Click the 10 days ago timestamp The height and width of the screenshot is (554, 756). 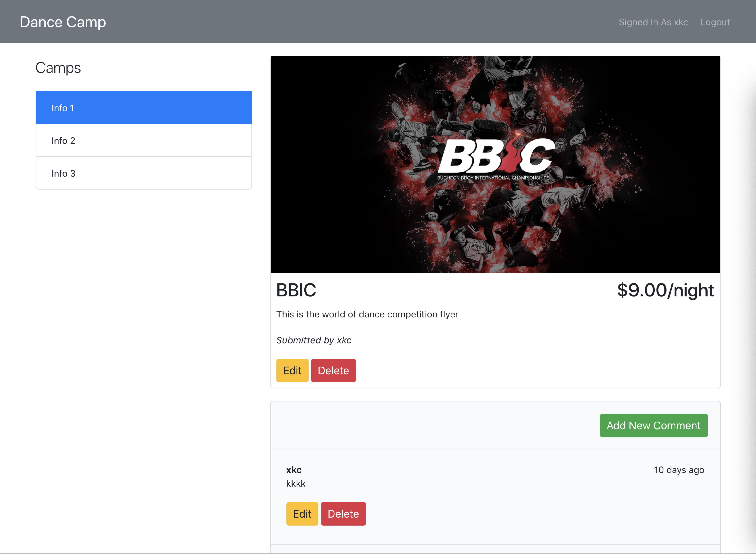(x=679, y=470)
